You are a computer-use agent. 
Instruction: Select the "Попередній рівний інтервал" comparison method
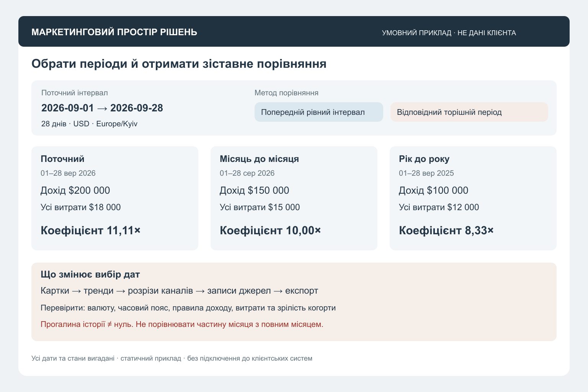319,112
